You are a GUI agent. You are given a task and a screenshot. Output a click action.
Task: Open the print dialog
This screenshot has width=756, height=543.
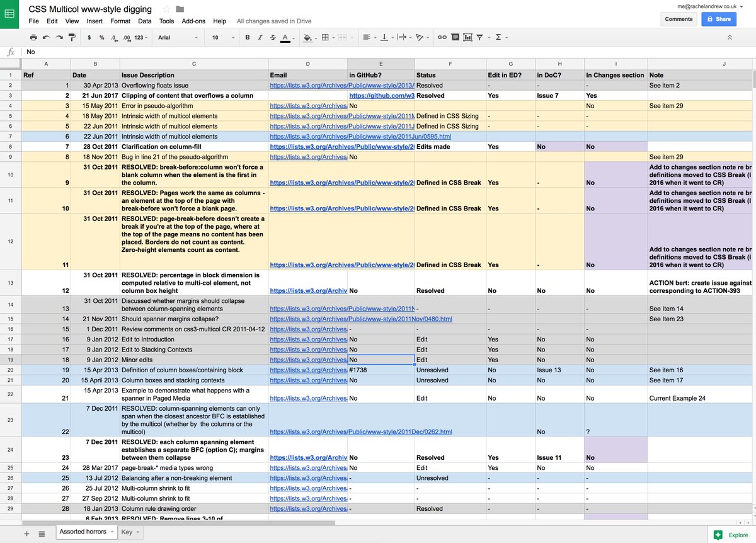(x=32, y=37)
